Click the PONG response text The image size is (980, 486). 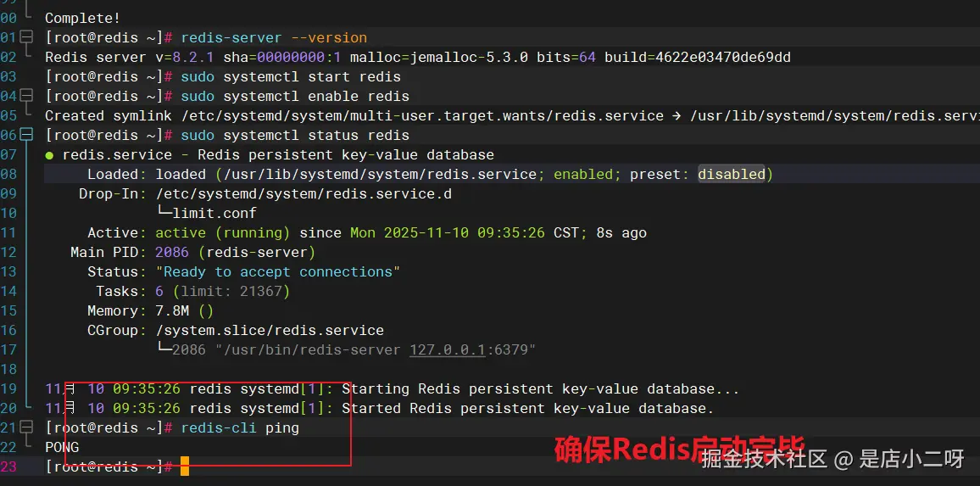[62, 447]
